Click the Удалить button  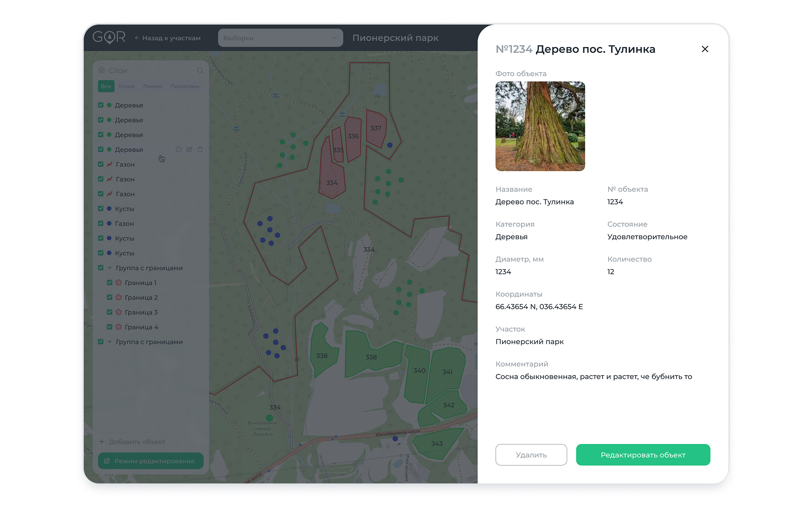[x=531, y=455]
